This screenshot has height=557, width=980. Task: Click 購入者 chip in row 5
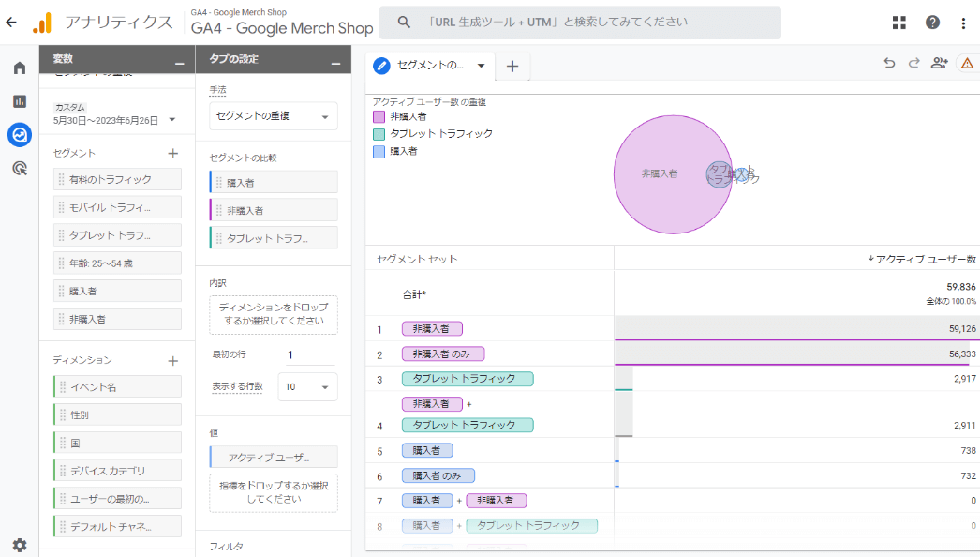(427, 451)
